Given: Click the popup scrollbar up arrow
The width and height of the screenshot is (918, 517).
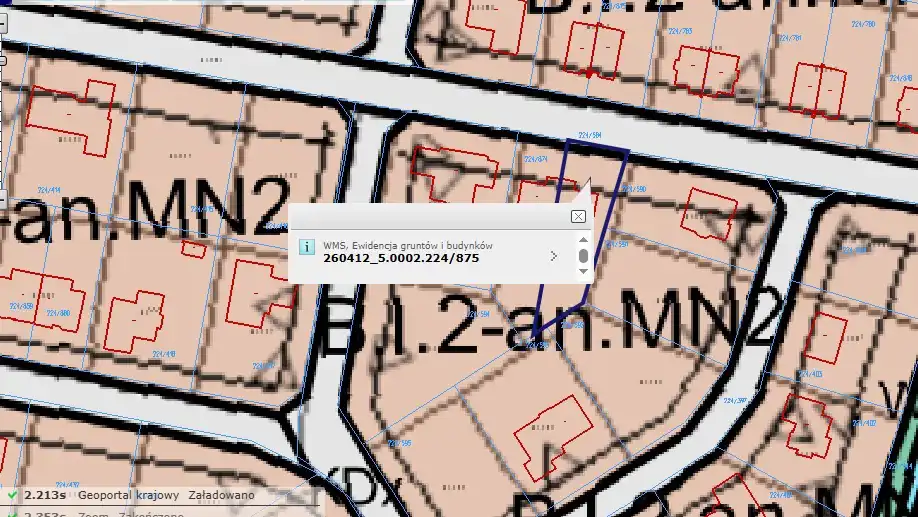Looking at the screenshot, I should click(583, 240).
